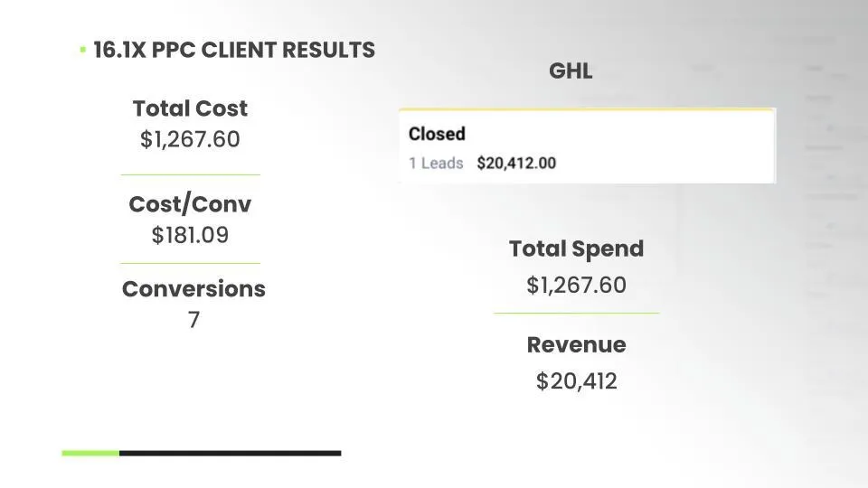The image size is (868, 488).
Task: Click the green bullet beside the title
Action: 83,50
